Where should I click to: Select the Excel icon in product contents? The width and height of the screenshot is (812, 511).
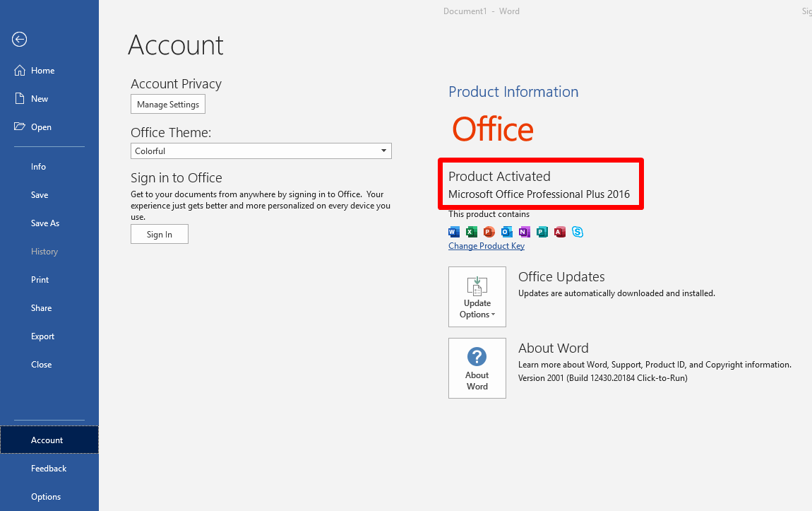click(470, 232)
